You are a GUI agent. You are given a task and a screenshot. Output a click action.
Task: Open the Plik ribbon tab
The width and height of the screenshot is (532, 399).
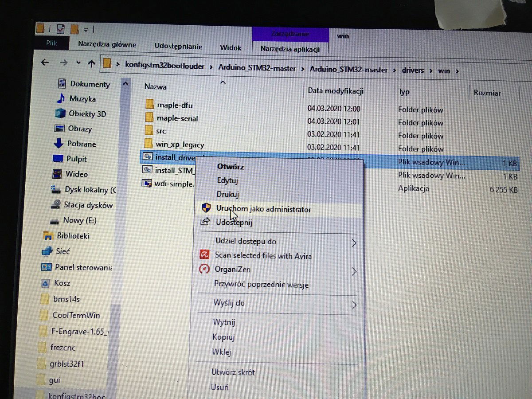coord(52,43)
